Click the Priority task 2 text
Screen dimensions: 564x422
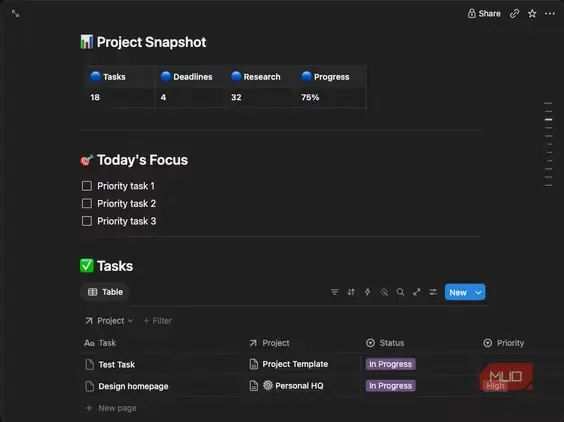point(127,204)
